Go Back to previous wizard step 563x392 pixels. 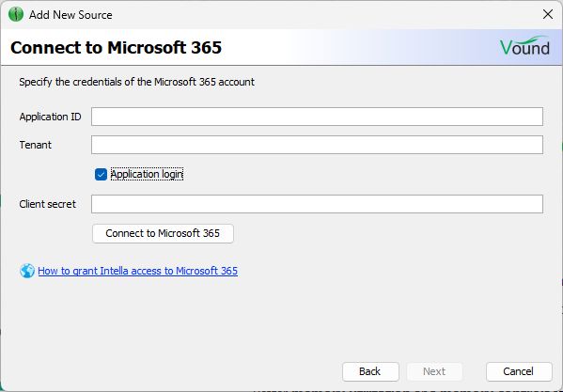pyautogui.click(x=370, y=371)
